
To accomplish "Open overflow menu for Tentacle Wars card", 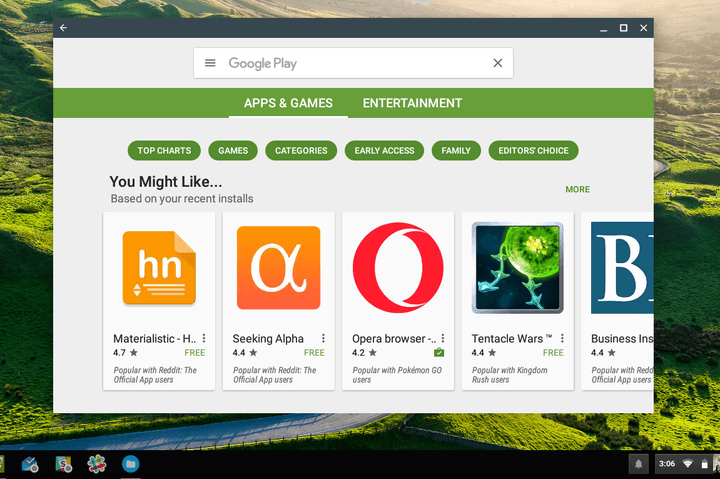I will tap(562, 338).
